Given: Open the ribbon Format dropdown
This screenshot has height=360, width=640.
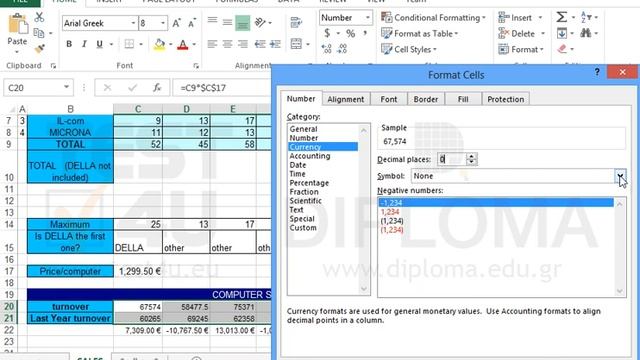Looking at the screenshot, I should click(x=521, y=49).
